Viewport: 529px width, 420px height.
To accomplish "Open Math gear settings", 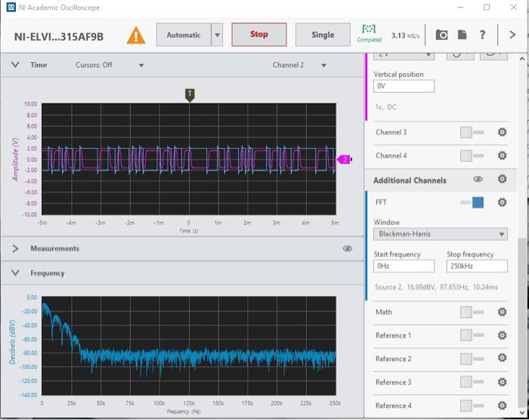I will [x=502, y=312].
